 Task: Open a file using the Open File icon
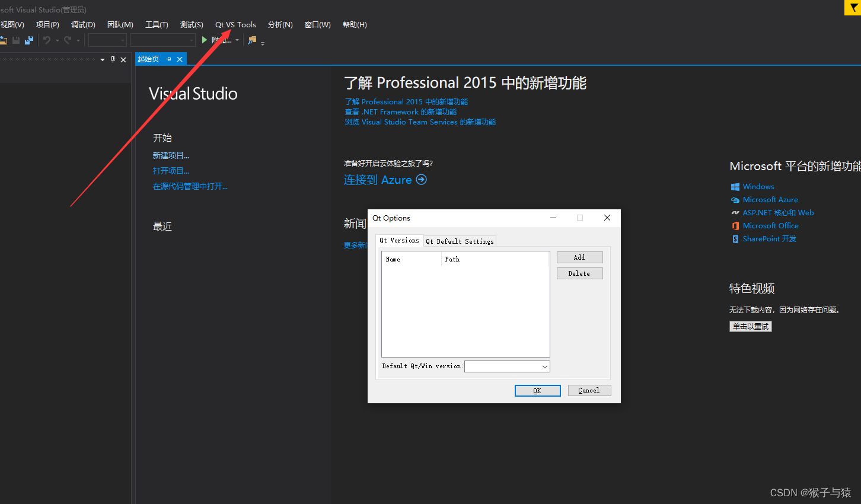click(4, 40)
